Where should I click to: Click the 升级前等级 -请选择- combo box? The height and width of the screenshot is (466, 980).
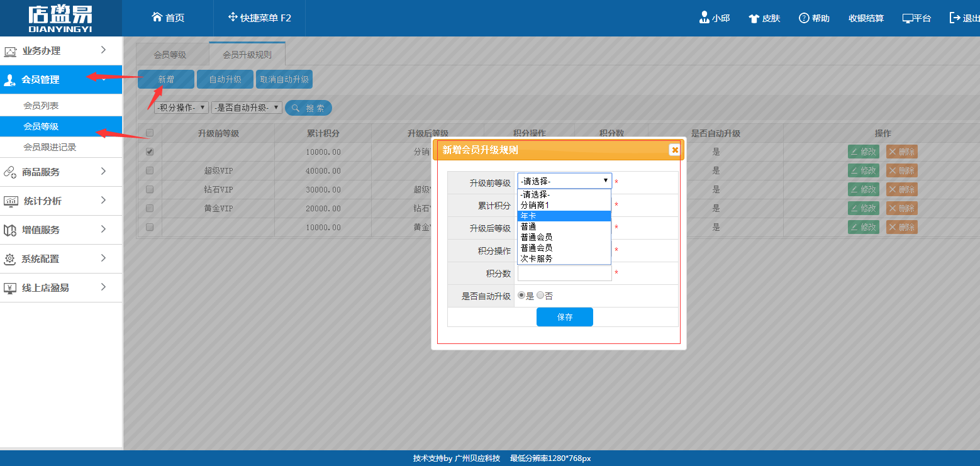pos(564,181)
